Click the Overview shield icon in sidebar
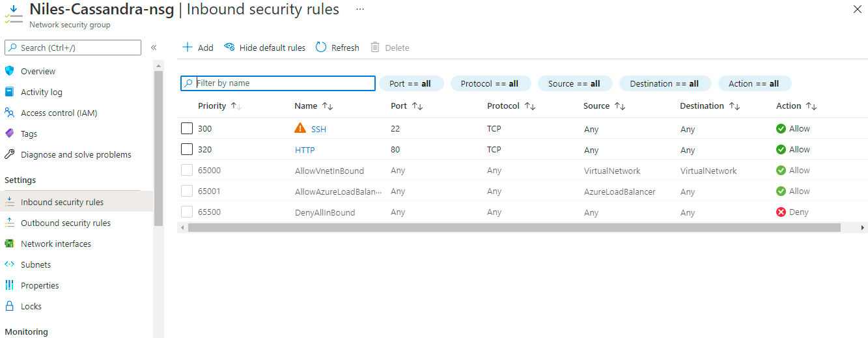 (x=9, y=71)
